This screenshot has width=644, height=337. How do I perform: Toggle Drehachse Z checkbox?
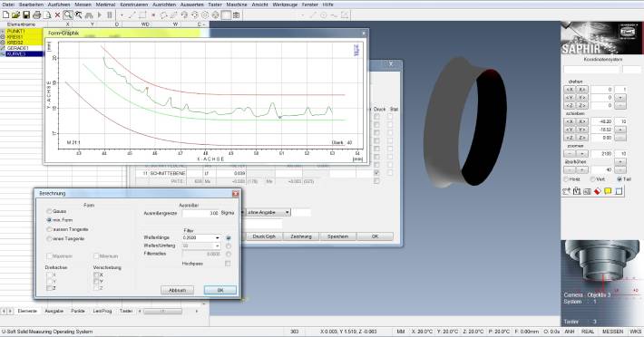point(49,288)
